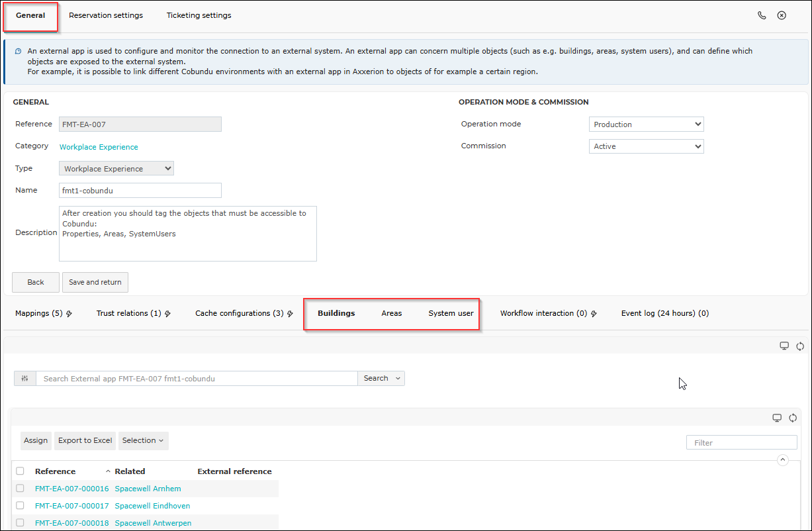Select the System user tab
The height and width of the screenshot is (531, 812).
coord(451,314)
